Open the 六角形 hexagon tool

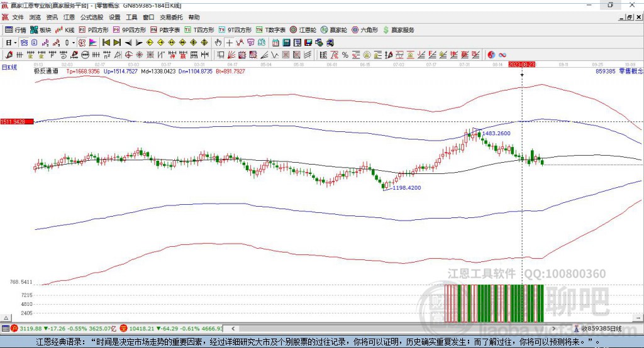(x=365, y=30)
